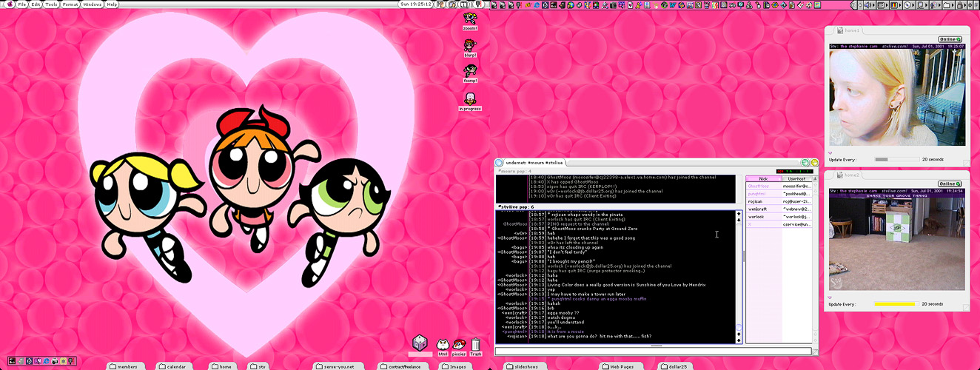Click the Userhost column header
Image resolution: width=980 pixels, height=370 pixels.
coord(796,178)
